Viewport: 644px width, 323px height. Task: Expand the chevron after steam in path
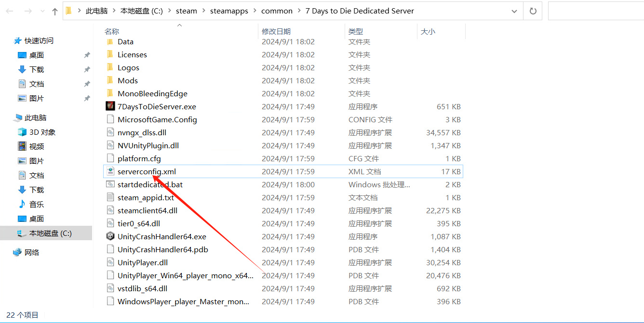[x=203, y=11]
